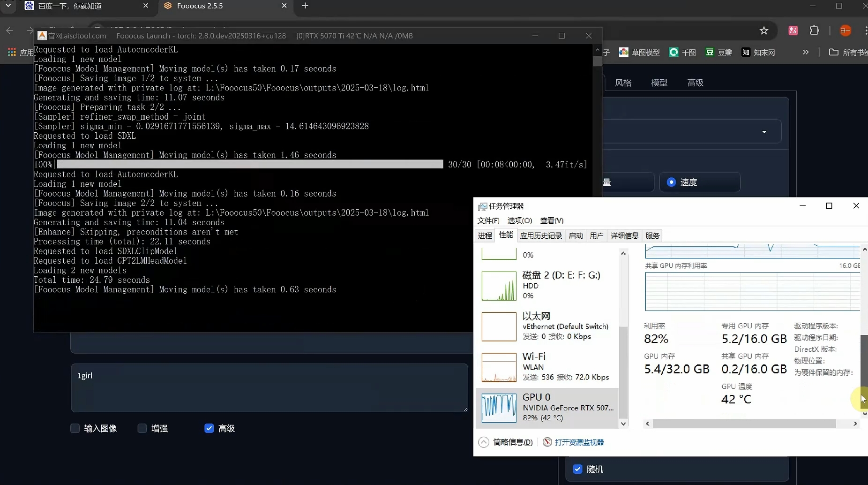Open the tab search dropdown
The width and height of the screenshot is (868, 485).
click(8, 6)
